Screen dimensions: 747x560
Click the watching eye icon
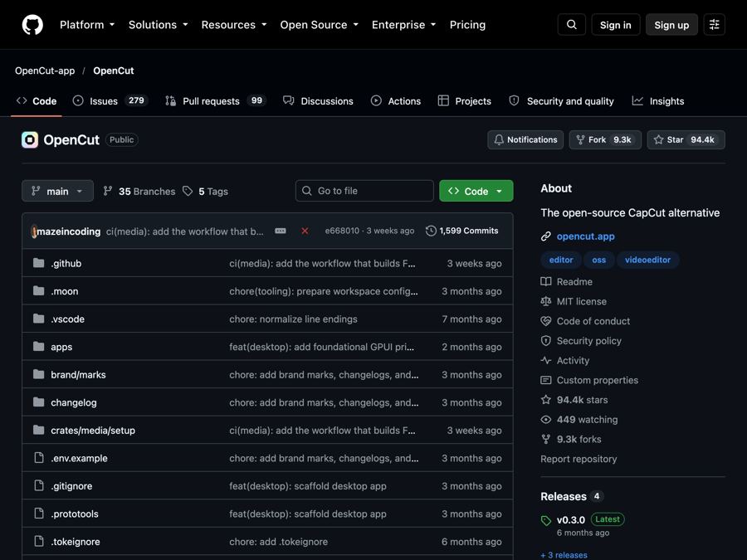546,420
